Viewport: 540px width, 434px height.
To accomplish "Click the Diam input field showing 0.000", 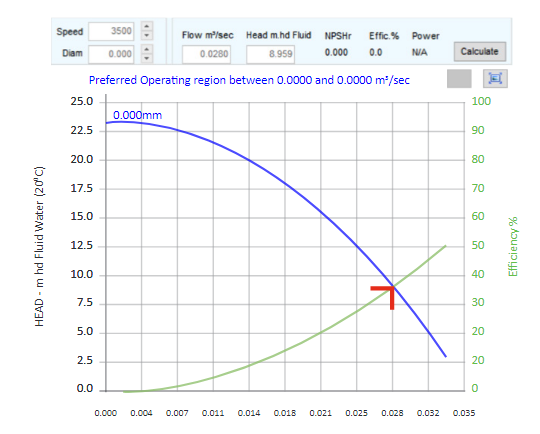I will point(111,54).
